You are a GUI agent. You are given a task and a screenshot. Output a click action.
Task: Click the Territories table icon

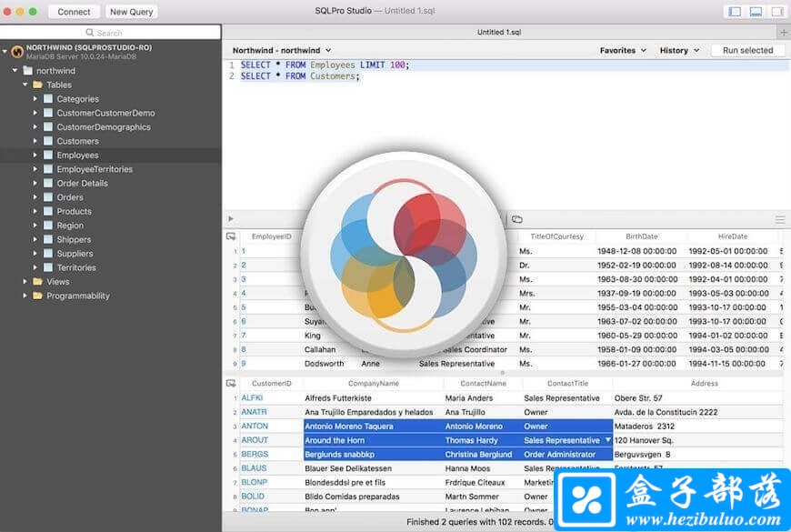[x=48, y=267]
